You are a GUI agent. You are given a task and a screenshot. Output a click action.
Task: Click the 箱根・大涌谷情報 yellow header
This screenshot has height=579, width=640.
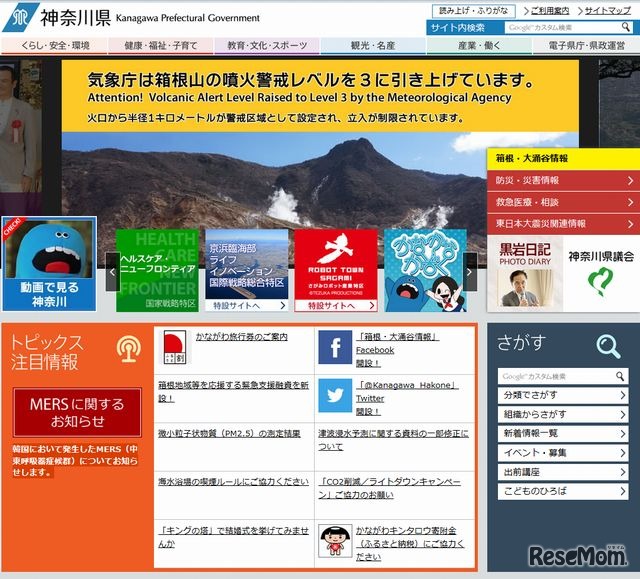coord(563,159)
